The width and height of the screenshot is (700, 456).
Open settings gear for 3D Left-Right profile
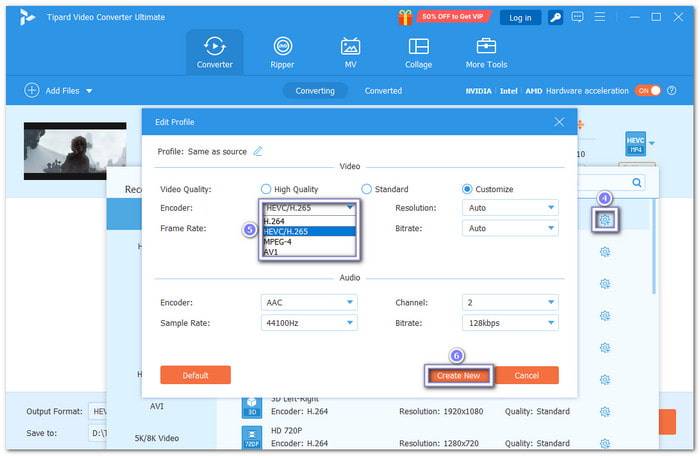tap(605, 411)
